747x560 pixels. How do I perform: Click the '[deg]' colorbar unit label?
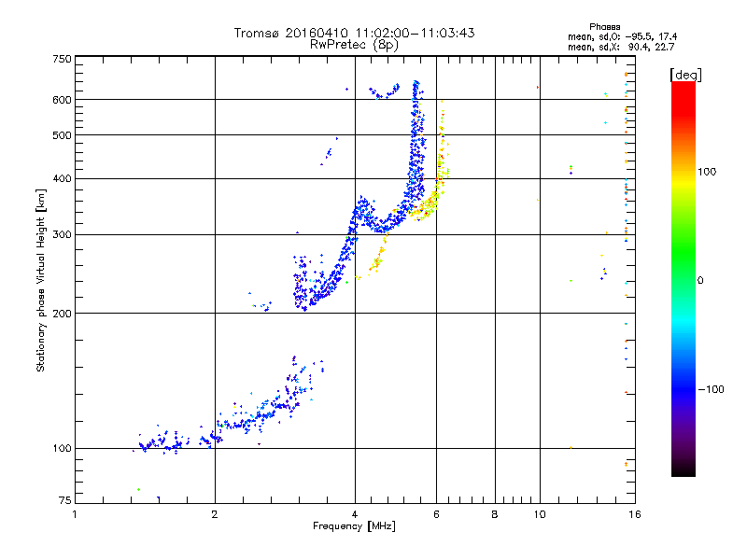pyautogui.click(x=685, y=75)
